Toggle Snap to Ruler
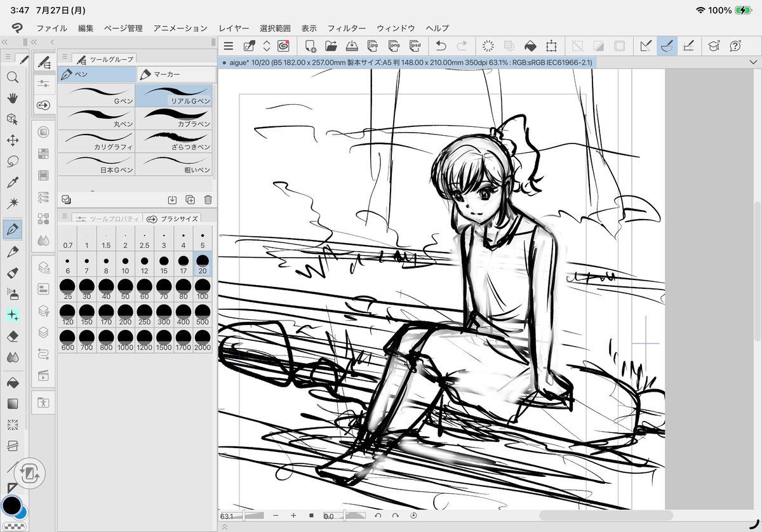762x532 pixels. click(x=646, y=46)
